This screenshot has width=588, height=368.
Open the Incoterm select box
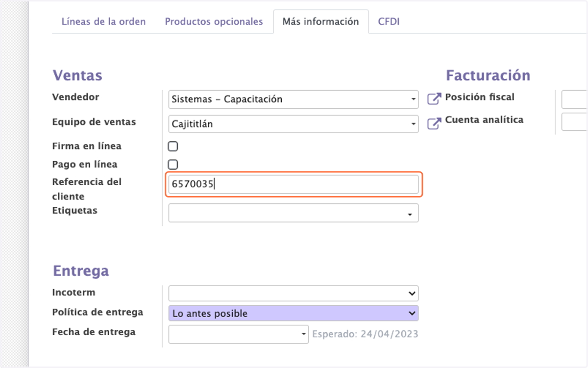[x=294, y=293]
